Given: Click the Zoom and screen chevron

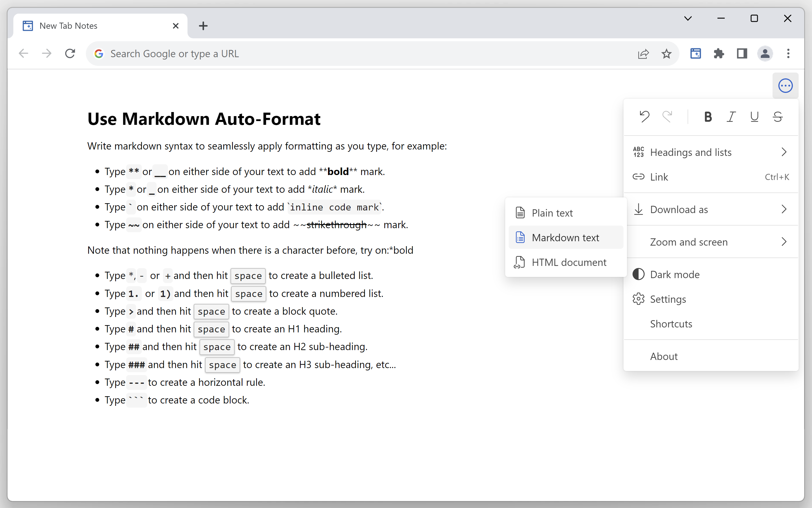Looking at the screenshot, I should click(784, 242).
